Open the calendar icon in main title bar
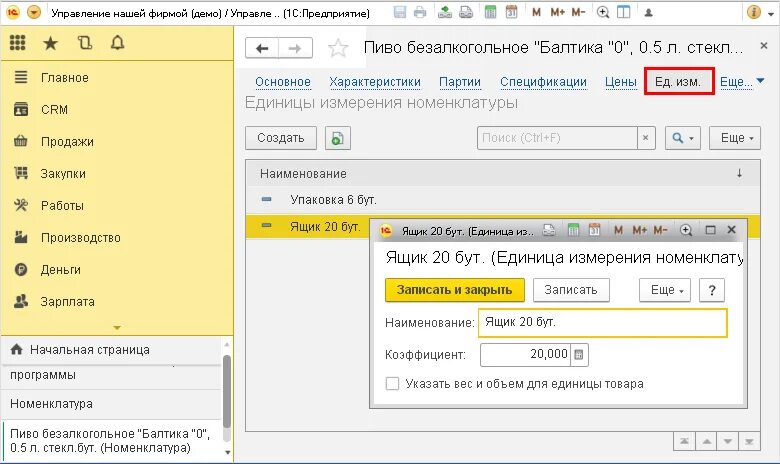 (511, 12)
